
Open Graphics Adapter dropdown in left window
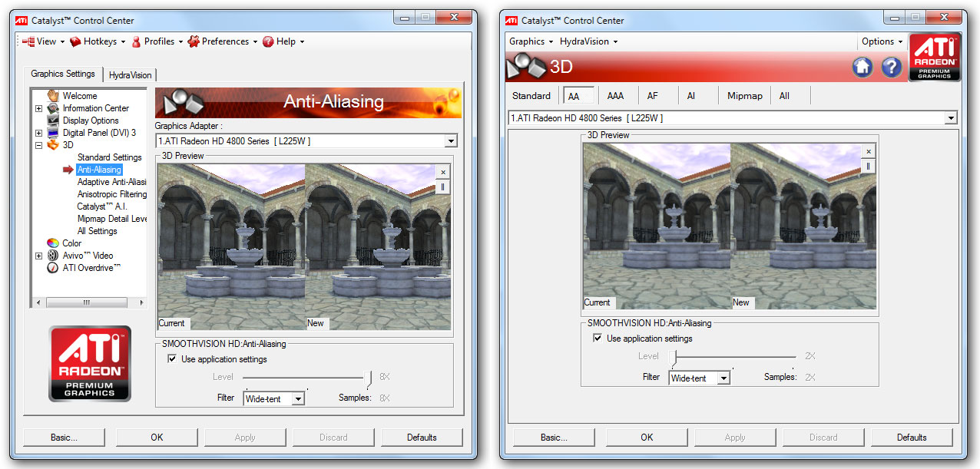click(451, 141)
